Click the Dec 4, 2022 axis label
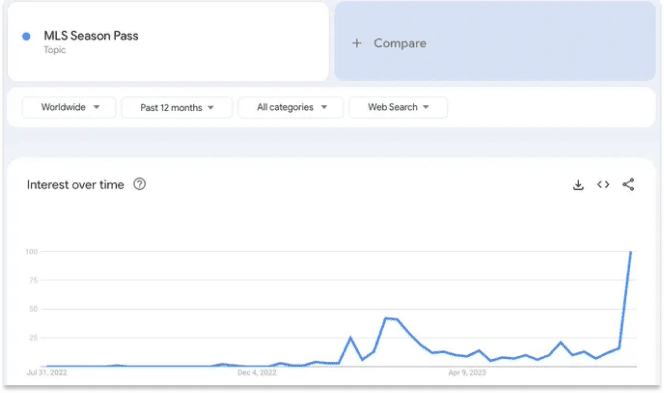 point(257,373)
